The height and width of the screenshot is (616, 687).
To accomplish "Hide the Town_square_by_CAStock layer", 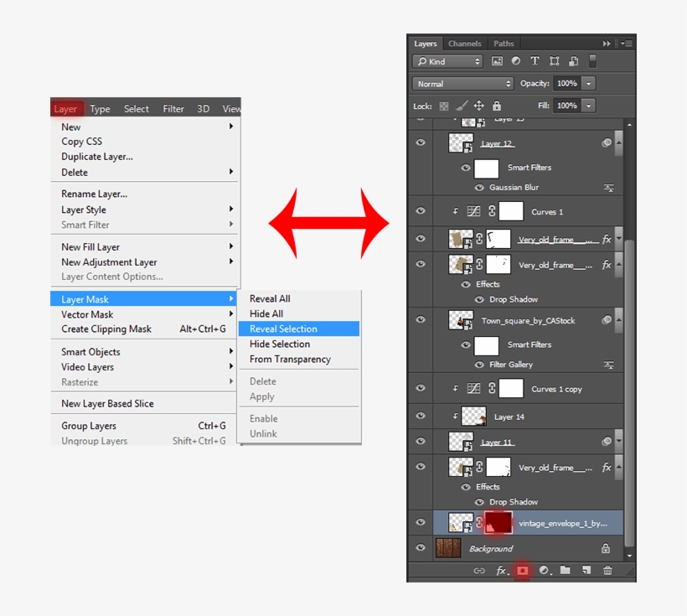I will (x=421, y=319).
